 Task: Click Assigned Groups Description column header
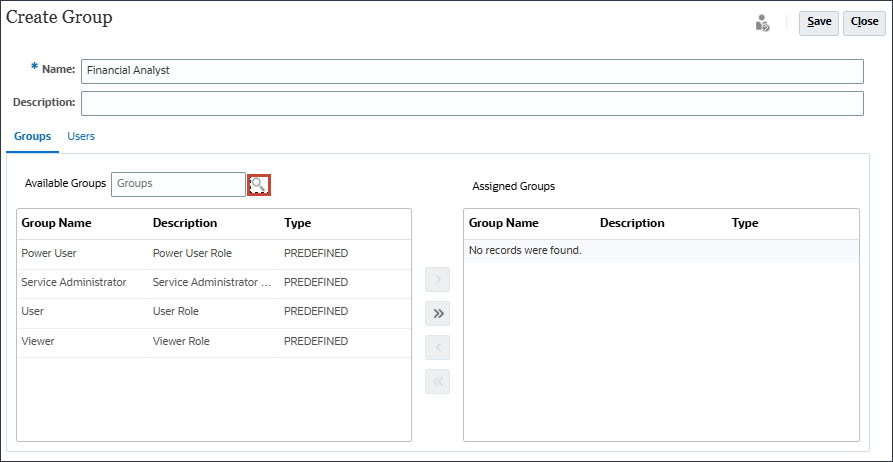pos(632,223)
